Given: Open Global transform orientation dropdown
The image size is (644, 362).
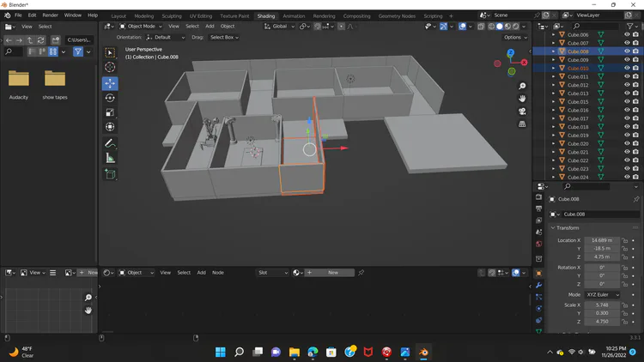Looking at the screenshot, I should click(x=279, y=27).
